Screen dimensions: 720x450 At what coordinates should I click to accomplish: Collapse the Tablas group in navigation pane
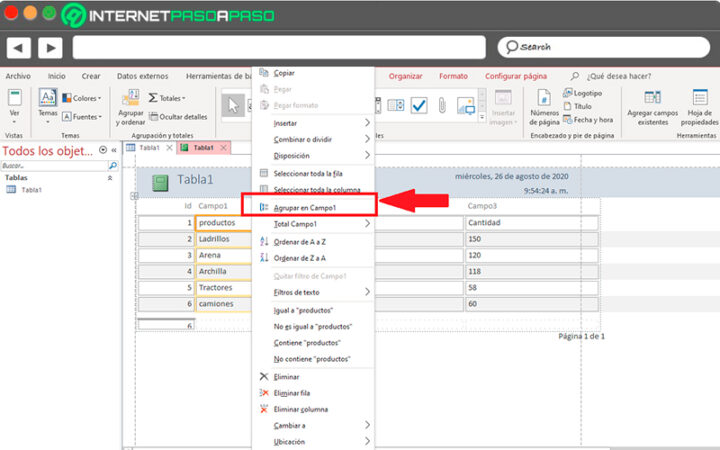click(x=110, y=178)
